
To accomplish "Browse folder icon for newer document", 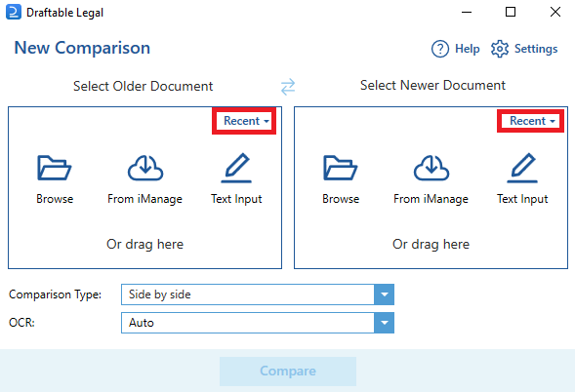I will click(341, 168).
